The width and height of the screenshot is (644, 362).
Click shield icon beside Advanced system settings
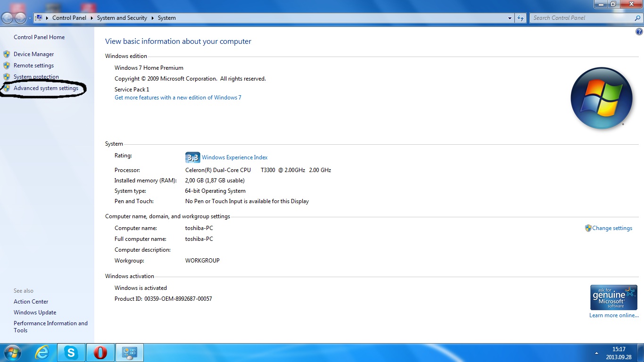7,88
